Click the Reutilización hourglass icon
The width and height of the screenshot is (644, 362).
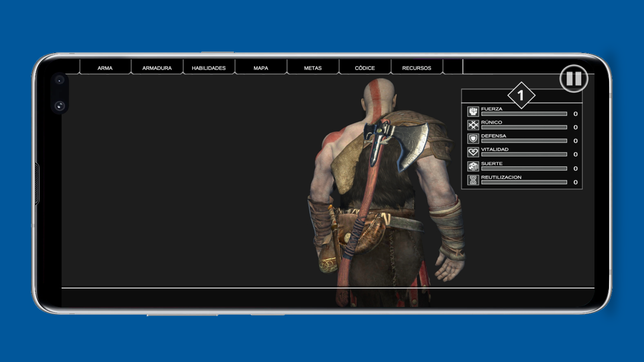pos(473,180)
